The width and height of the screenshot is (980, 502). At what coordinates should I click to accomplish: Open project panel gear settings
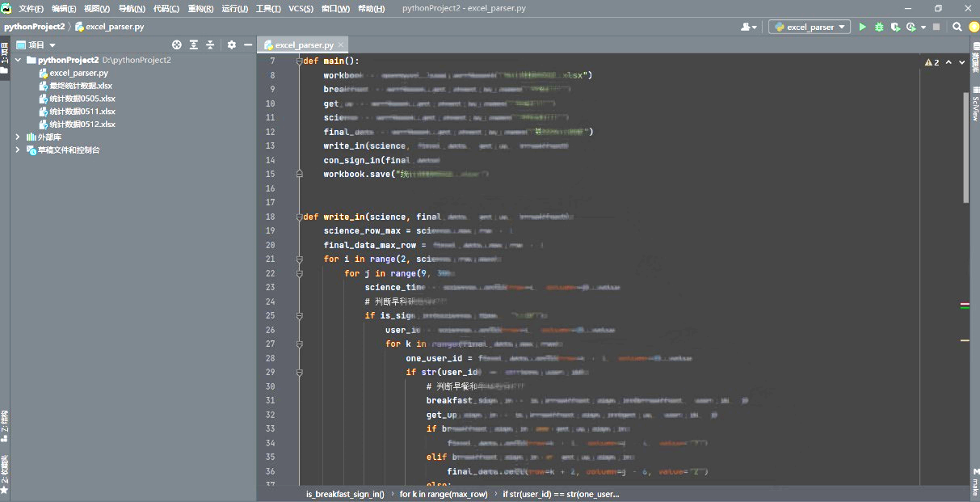coord(232,45)
